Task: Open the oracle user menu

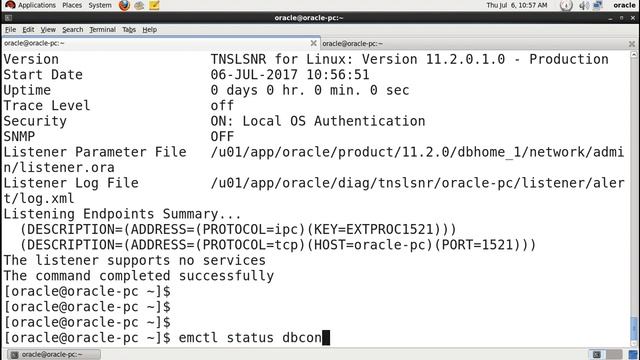Action: (624, 5)
